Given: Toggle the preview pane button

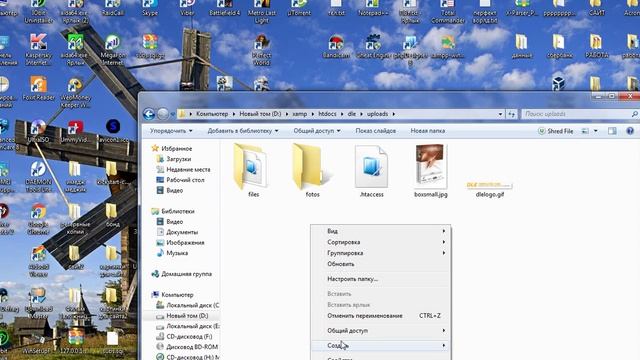Looking at the screenshot, I should click(612, 131).
